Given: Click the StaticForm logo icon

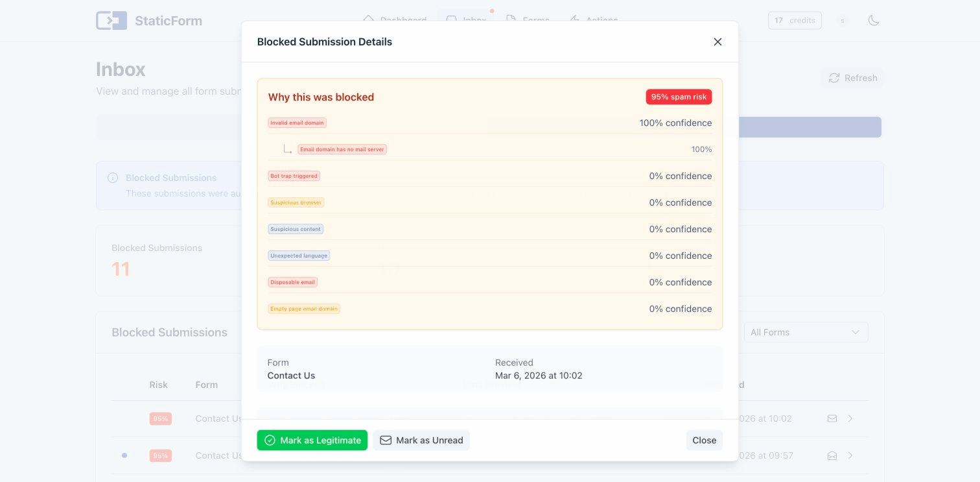Looking at the screenshot, I should (x=111, y=20).
